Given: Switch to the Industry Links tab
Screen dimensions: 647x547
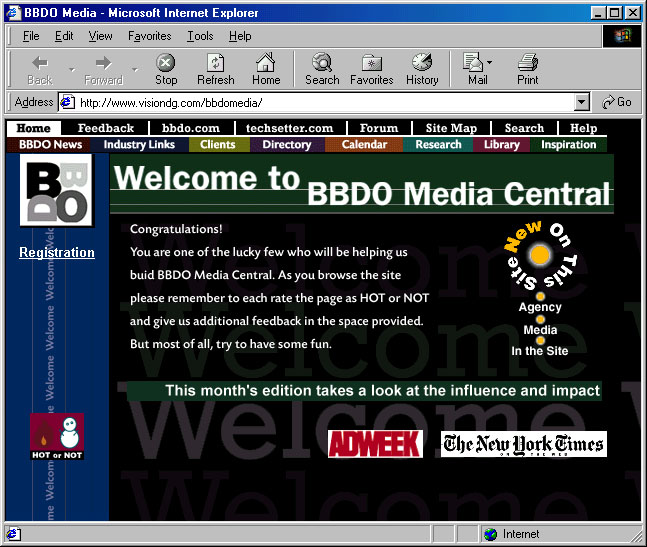Looking at the screenshot, I should (x=139, y=145).
